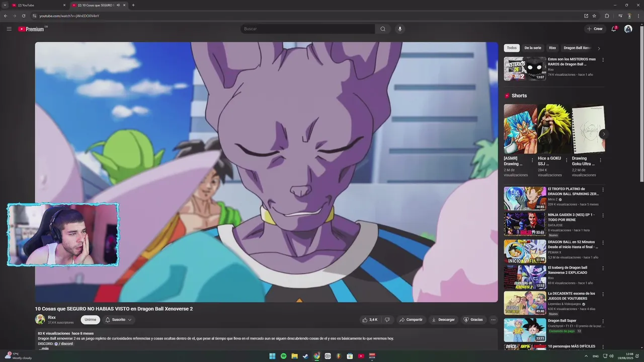Open the ASMR Drawing short
644x362 pixels.
[x=520, y=129]
